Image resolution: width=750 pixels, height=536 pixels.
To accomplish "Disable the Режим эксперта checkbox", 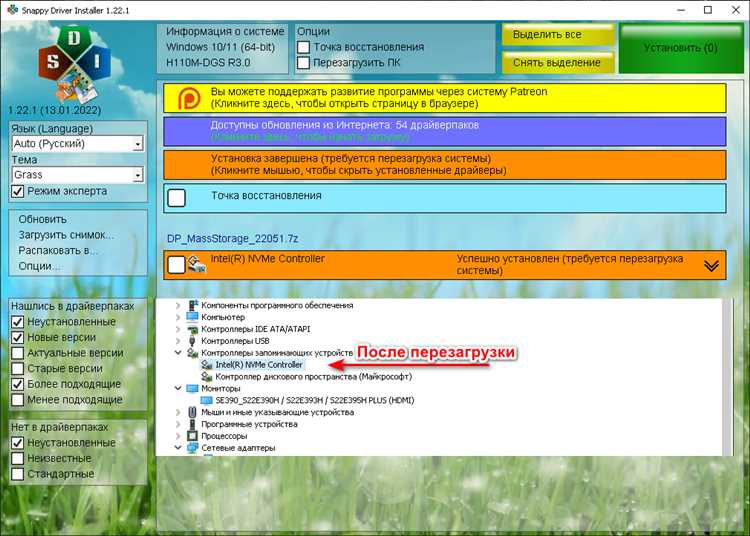I will coord(18,191).
